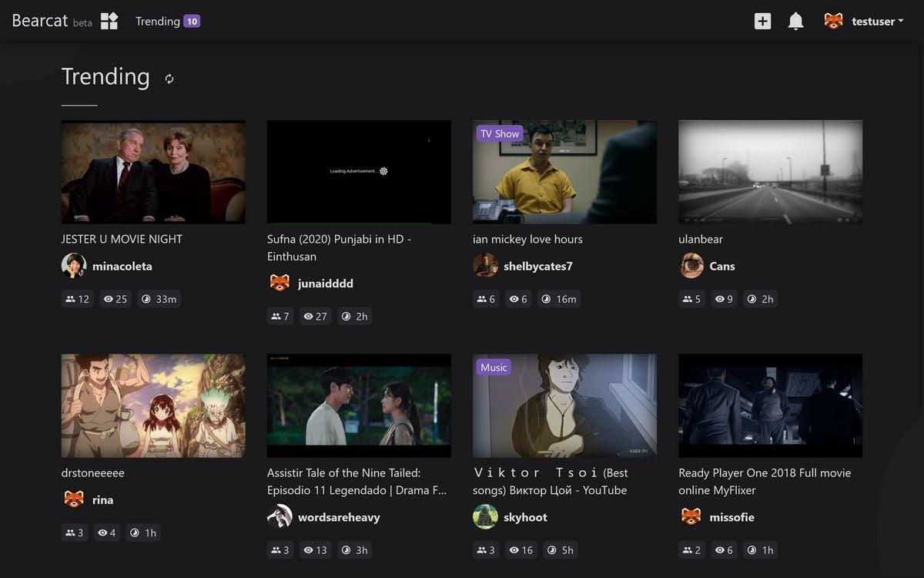Click JESTER U MOVIE NIGHT title

click(122, 239)
